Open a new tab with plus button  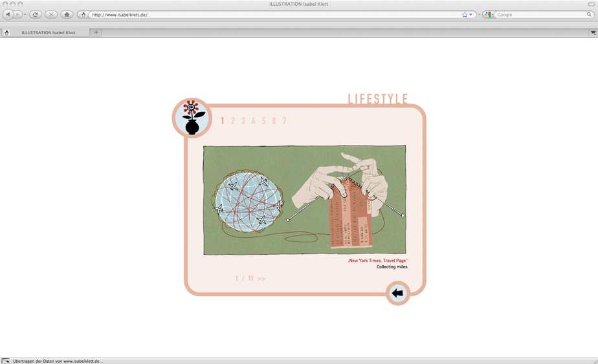(96, 32)
